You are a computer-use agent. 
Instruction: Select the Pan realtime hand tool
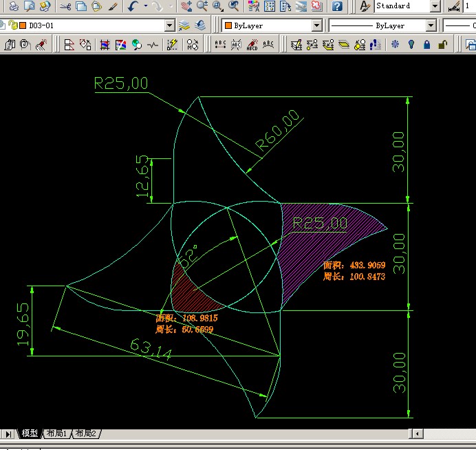(x=186, y=6)
